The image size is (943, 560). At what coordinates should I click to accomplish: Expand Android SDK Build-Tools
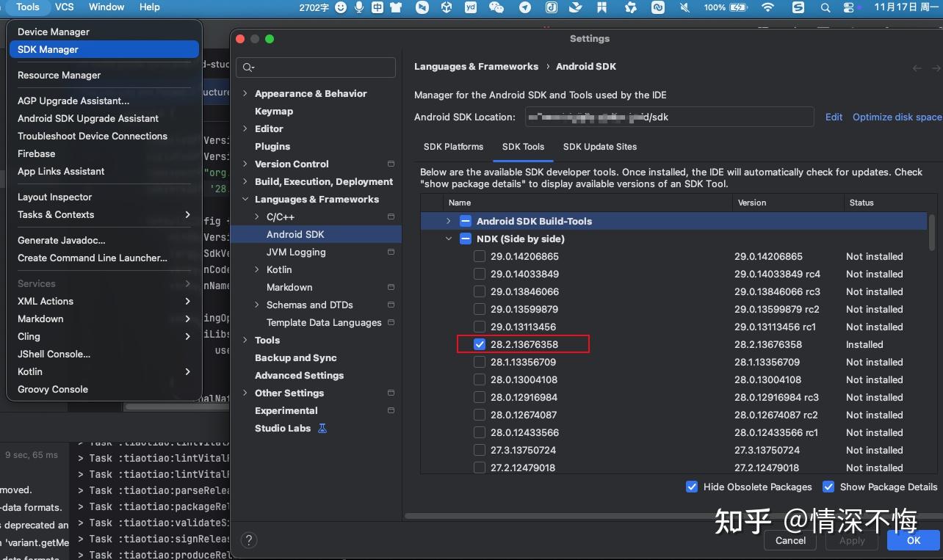pyautogui.click(x=448, y=221)
